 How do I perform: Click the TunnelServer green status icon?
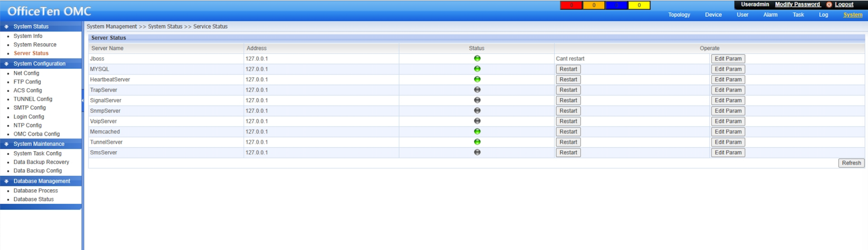477,142
